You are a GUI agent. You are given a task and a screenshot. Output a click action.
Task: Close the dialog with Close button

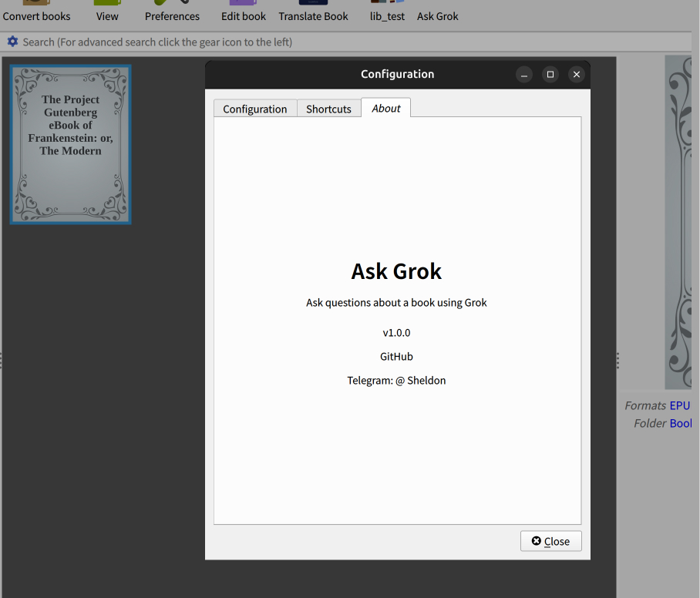coord(551,541)
